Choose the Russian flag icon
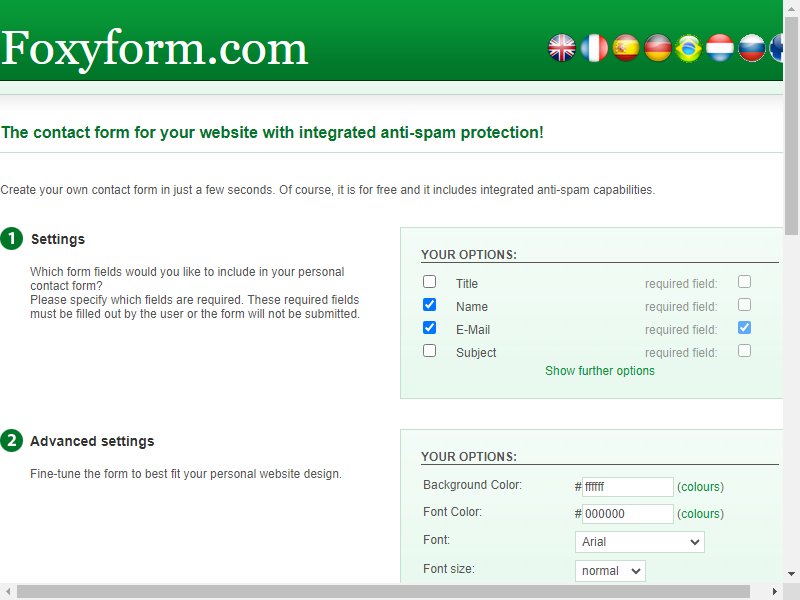Image resolution: width=800 pixels, height=600 pixels. click(x=752, y=48)
